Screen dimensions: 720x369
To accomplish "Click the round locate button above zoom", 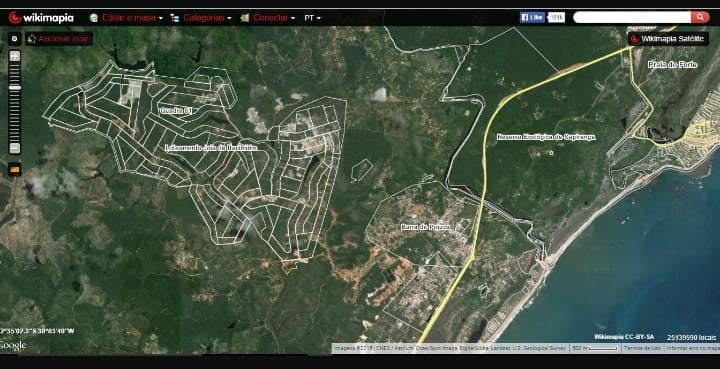I will (14, 39).
